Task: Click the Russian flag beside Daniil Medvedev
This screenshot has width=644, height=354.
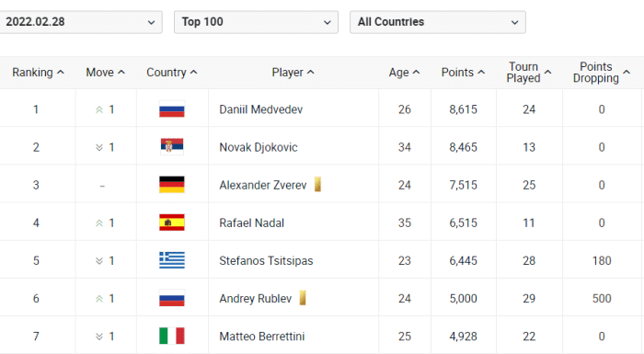Action: 172,109
